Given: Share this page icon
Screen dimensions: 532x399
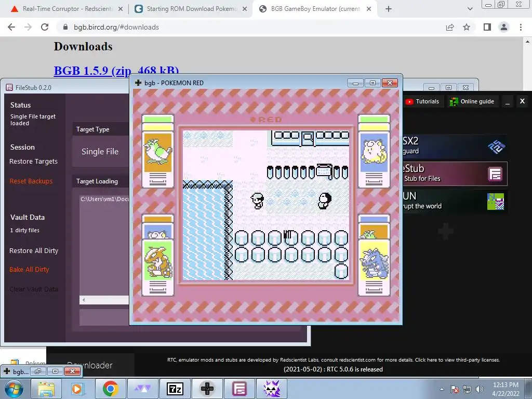Looking at the screenshot, I should 450,27.
